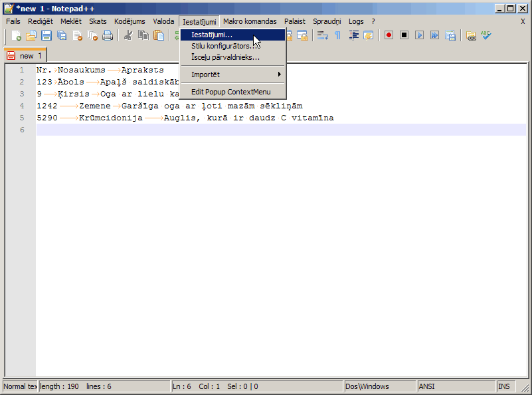This screenshot has width=532, height=395.
Task: Switch to the new 1 tab
Action: (25, 55)
